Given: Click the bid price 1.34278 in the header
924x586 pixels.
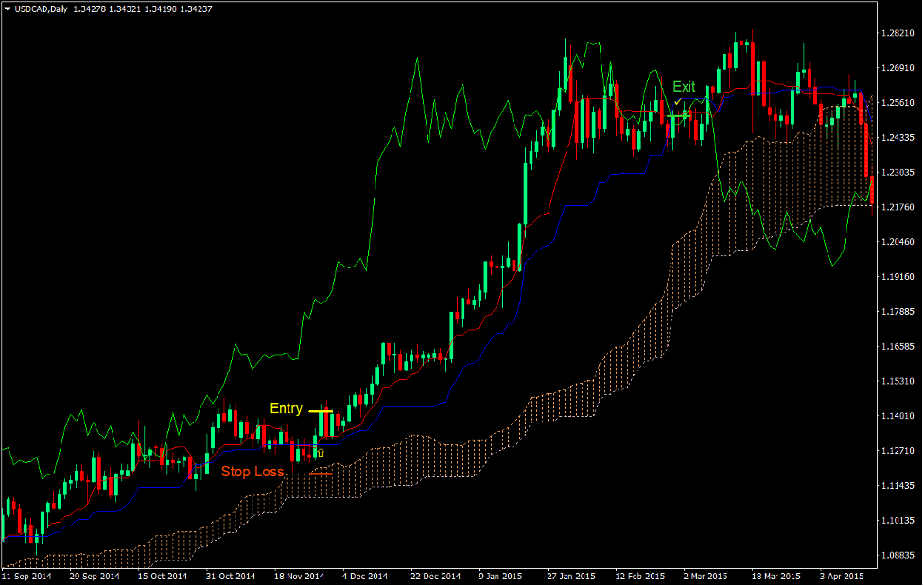Looking at the screenshot, I should click(90, 9).
